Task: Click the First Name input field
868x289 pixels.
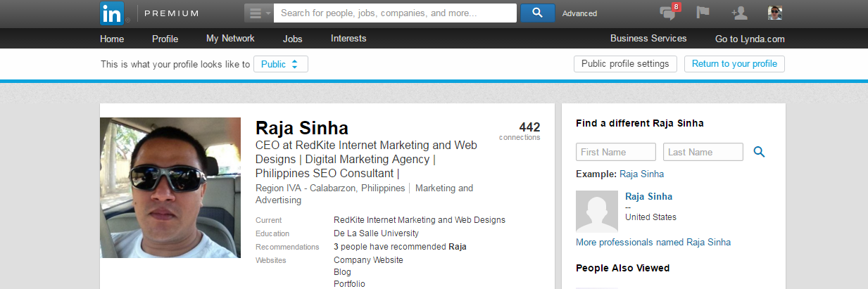Action: [x=616, y=152]
